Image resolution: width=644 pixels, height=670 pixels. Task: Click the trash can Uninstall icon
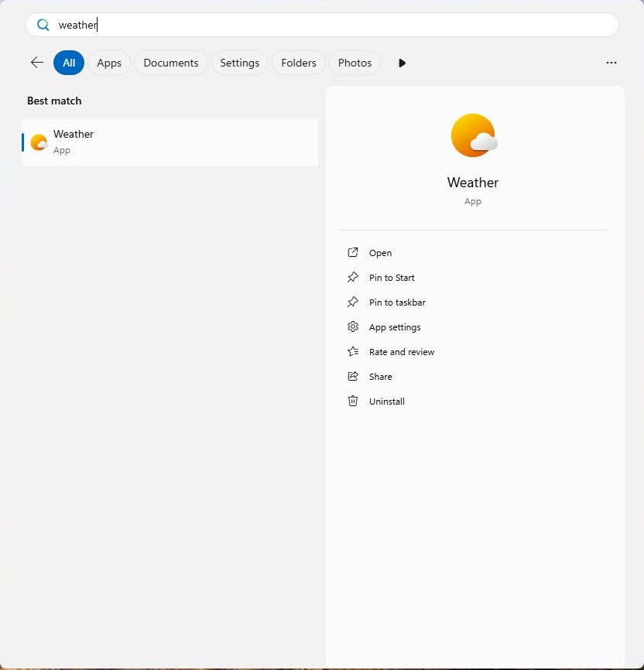pyautogui.click(x=353, y=402)
